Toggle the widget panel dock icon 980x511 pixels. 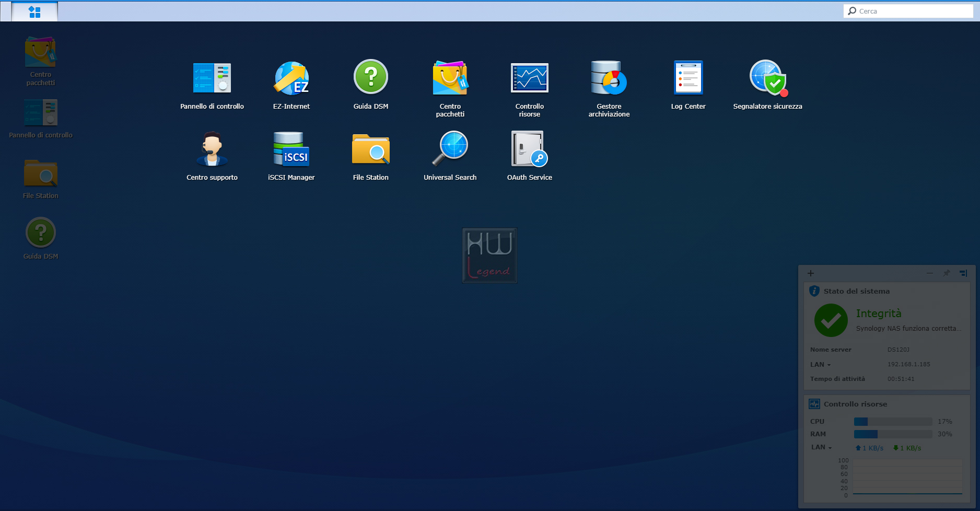[x=963, y=273]
